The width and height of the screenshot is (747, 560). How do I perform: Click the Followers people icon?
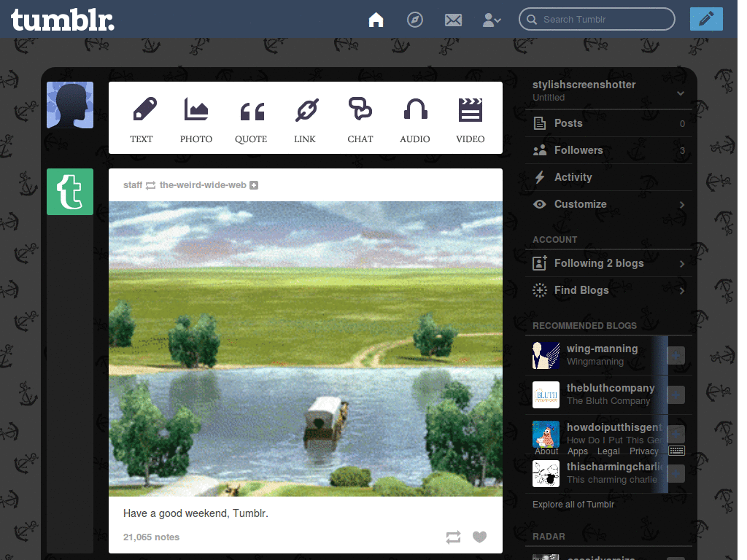pos(539,150)
